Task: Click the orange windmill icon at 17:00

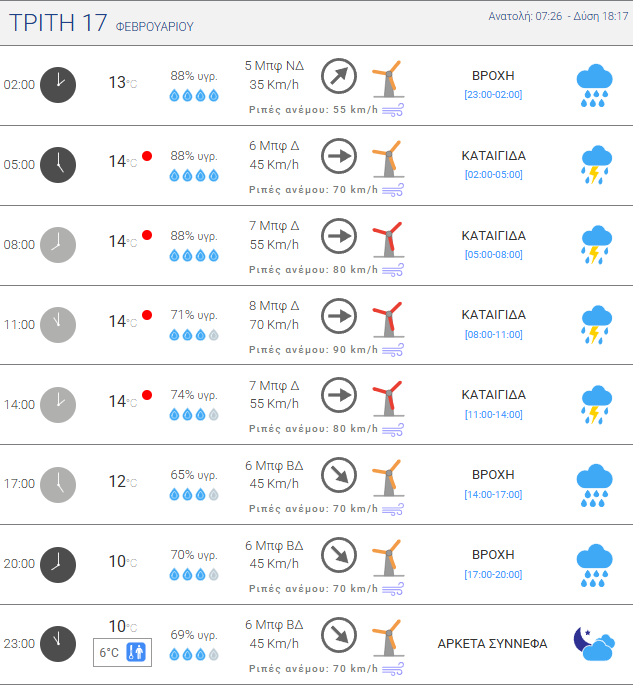Action: pos(386,476)
